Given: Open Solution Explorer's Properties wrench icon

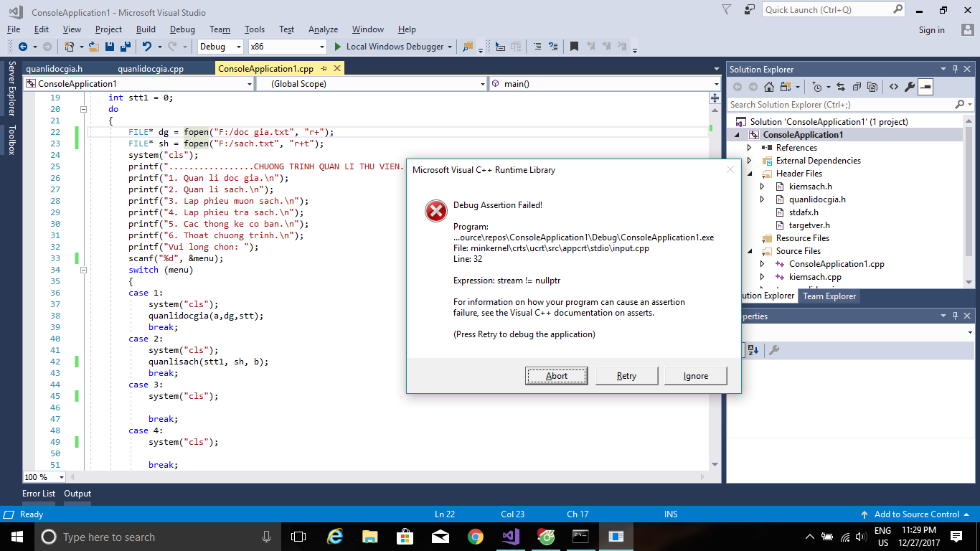Looking at the screenshot, I should [910, 85].
